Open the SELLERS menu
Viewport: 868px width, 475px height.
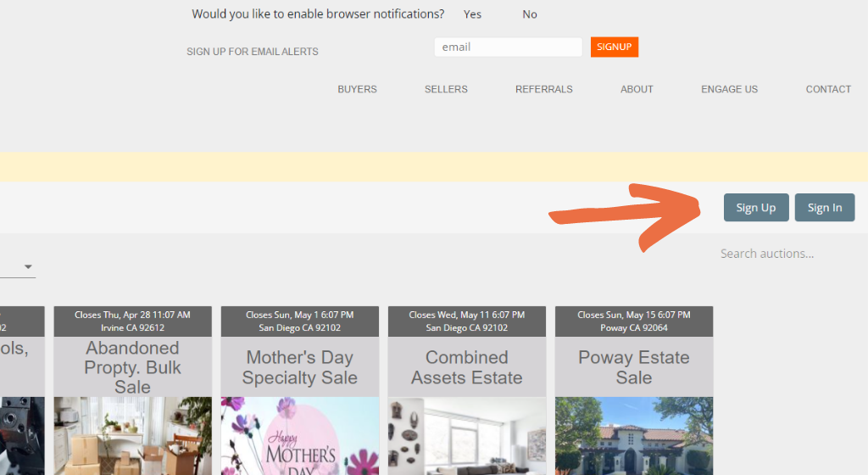pyautogui.click(x=446, y=89)
